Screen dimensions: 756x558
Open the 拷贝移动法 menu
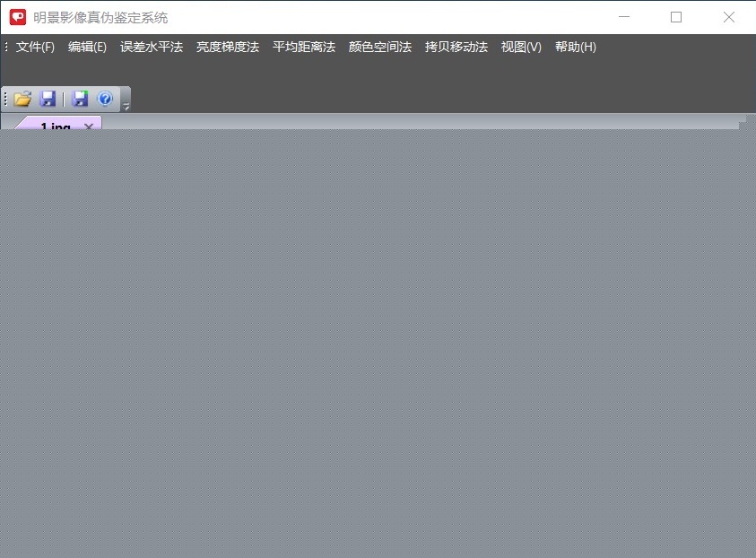coord(456,47)
